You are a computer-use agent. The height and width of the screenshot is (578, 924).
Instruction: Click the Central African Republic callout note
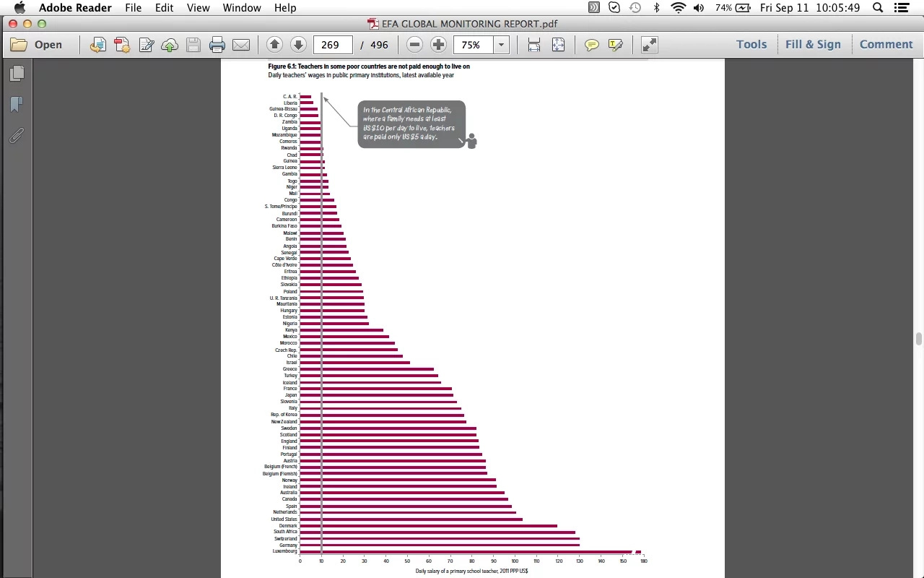point(411,124)
